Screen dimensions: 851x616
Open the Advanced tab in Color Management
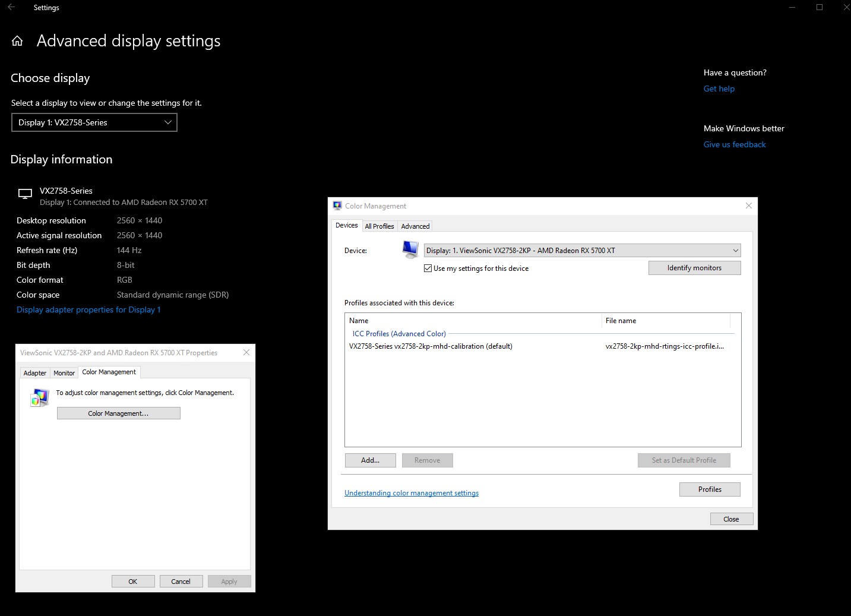point(415,226)
